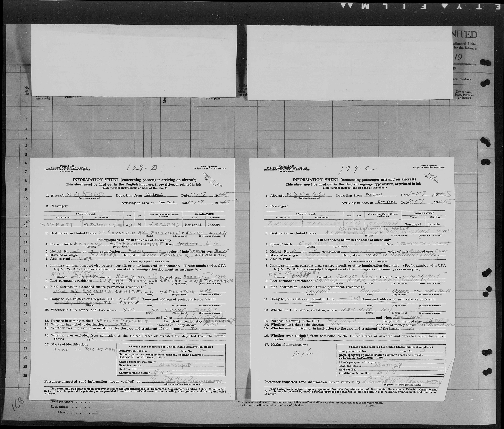The width and height of the screenshot is (504, 429).
Task: Select "SCAR ON RIGHT ARM" identification mark
Action: pos(85,350)
